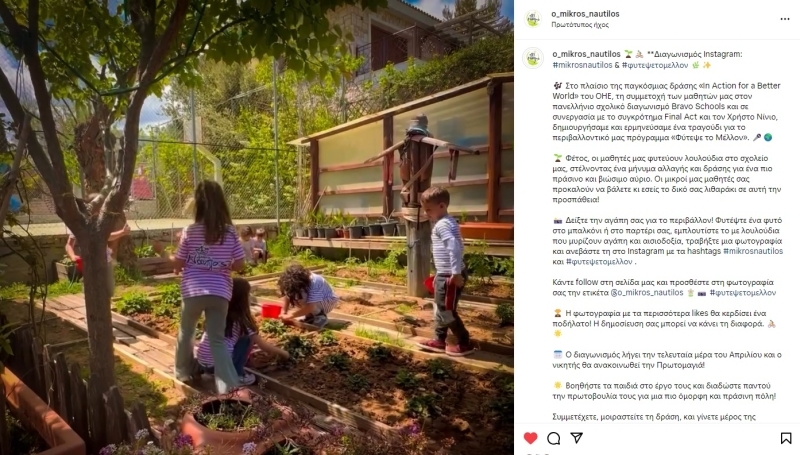Open comments with speech bubble icon
Viewport: 800px width, 455px height.
[x=554, y=438]
